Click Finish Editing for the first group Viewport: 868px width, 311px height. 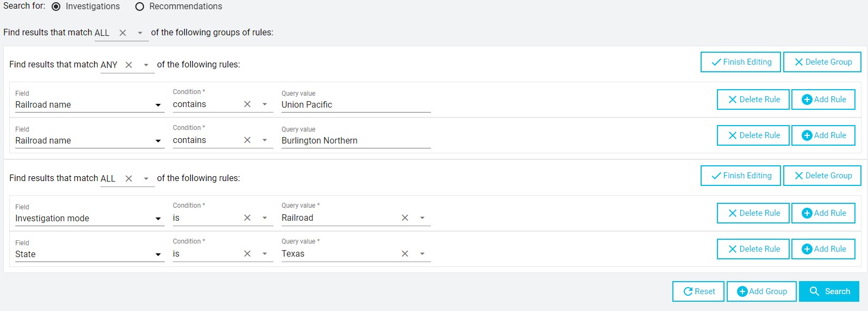click(x=740, y=62)
